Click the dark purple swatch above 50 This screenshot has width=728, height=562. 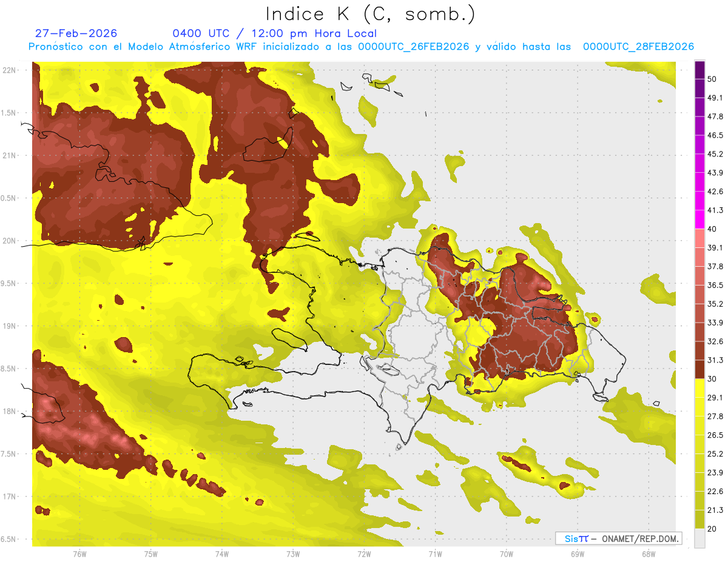pos(700,70)
